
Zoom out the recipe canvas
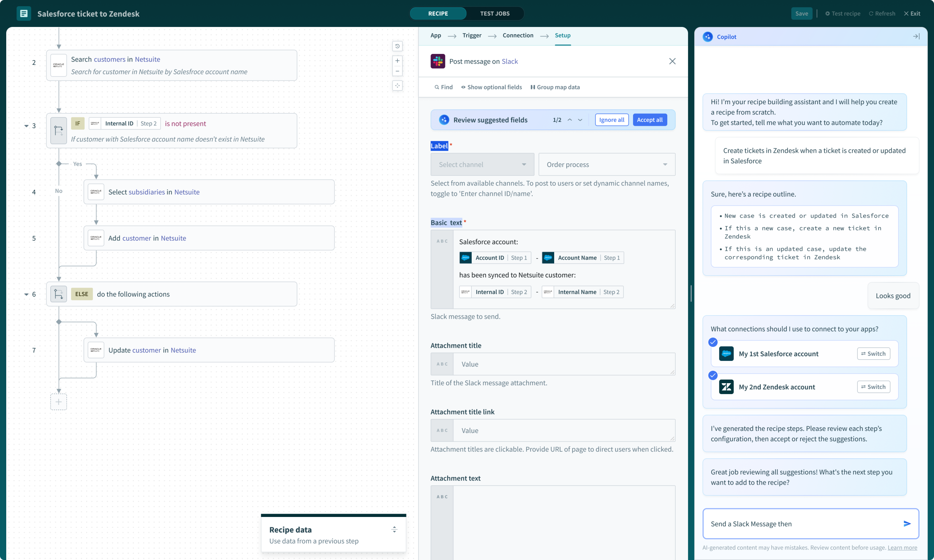pos(397,71)
